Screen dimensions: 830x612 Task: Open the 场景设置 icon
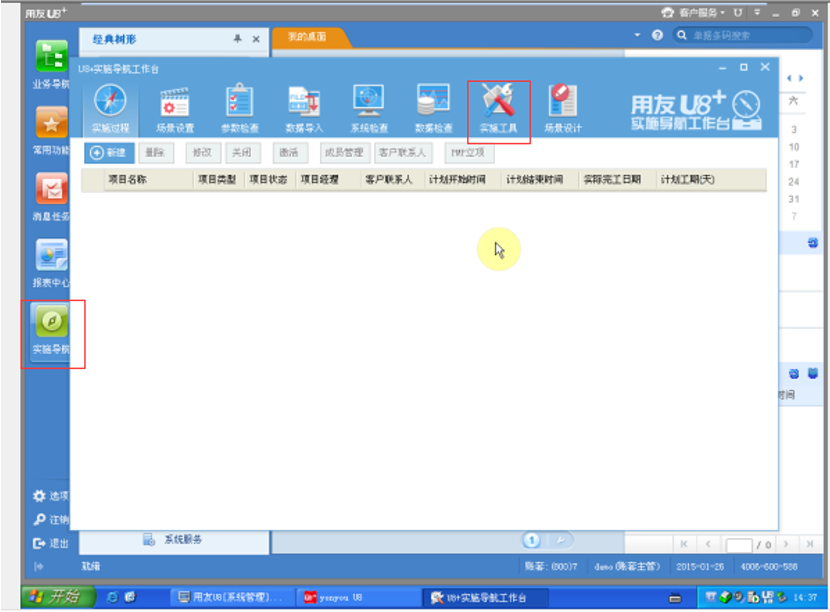click(x=175, y=109)
